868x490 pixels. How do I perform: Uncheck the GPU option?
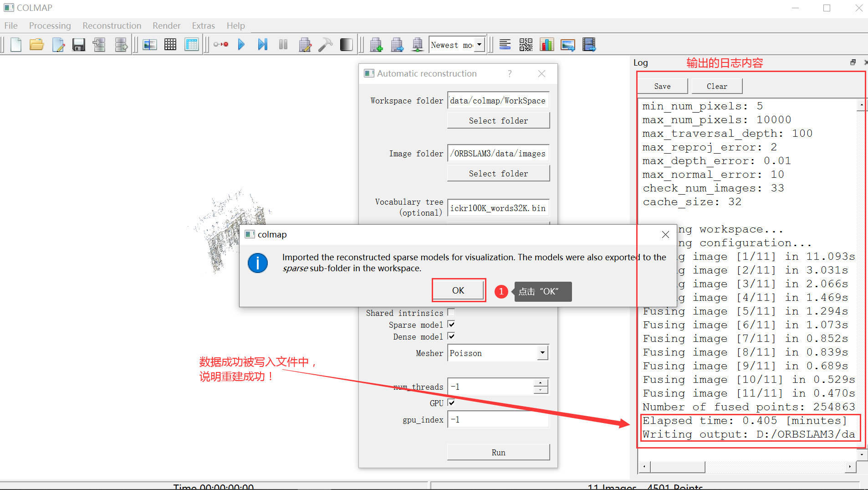(451, 403)
